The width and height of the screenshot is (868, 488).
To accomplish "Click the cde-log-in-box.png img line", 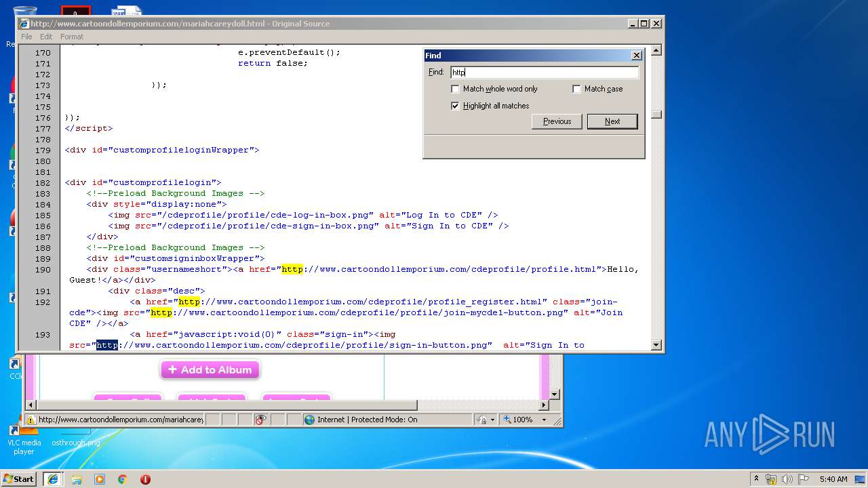I will tap(303, 216).
